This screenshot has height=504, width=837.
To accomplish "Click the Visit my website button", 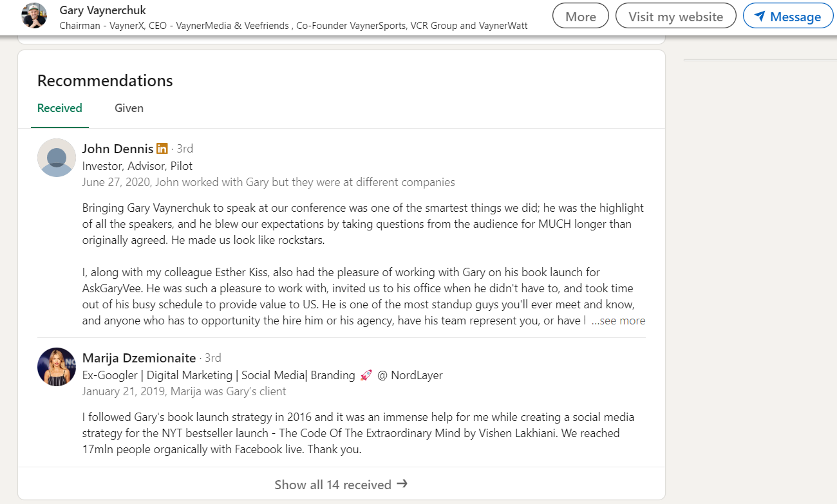I will (x=675, y=17).
